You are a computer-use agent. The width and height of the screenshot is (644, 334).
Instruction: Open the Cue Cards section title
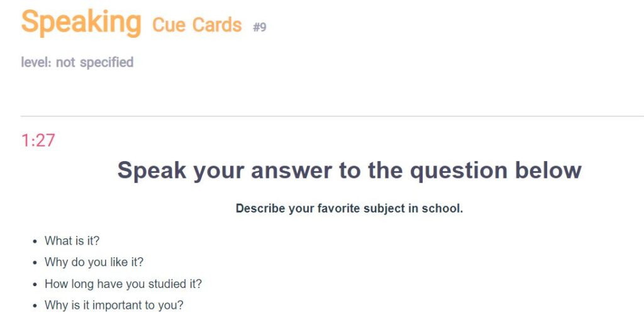(x=197, y=25)
